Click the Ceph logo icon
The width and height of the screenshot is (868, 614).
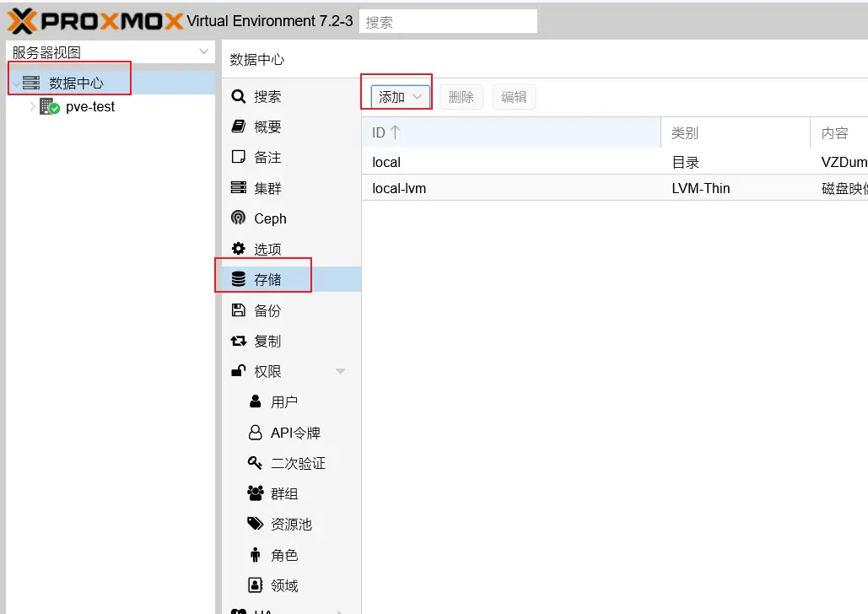coord(239,218)
